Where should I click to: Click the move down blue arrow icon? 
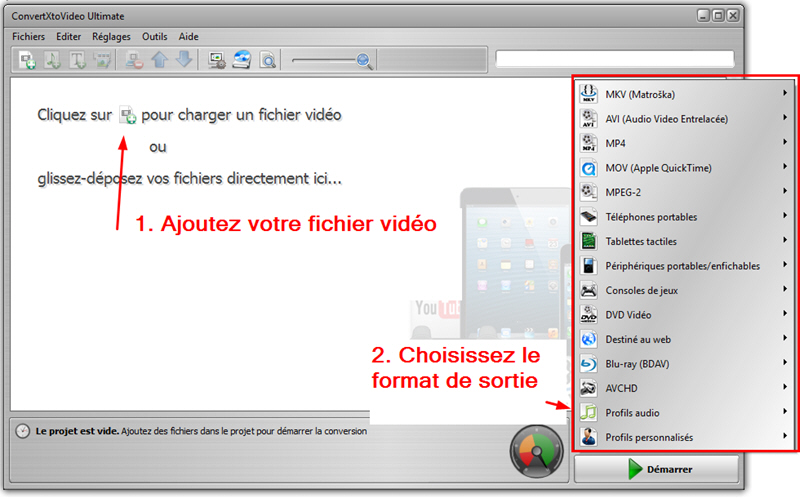184,60
